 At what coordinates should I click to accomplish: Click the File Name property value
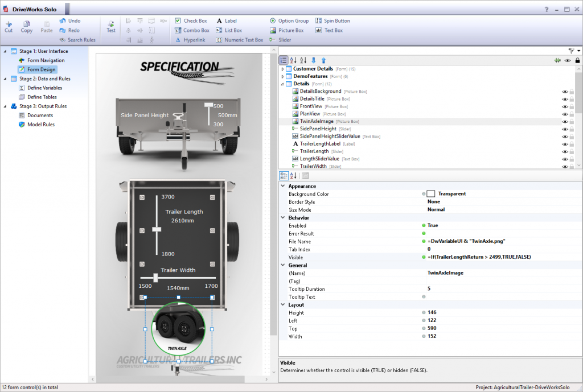pyautogui.click(x=466, y=241)
